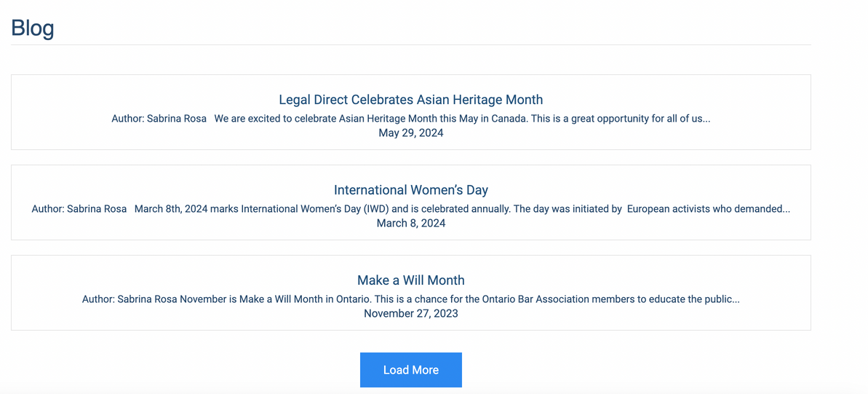Screen dimensions: 868x394
Task: Click the May 29, 2024 post date
Action: (410, 133)
